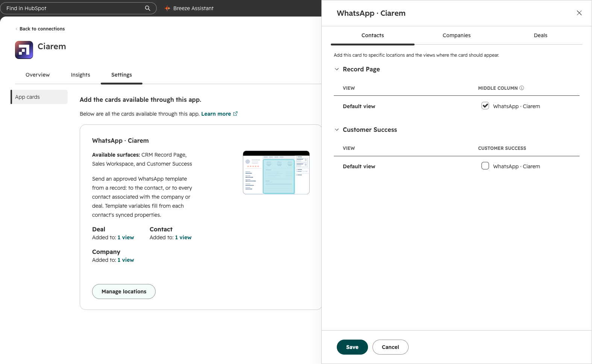Click the "Add the cards available" heading
592x364 pixels.
[141, 100]
